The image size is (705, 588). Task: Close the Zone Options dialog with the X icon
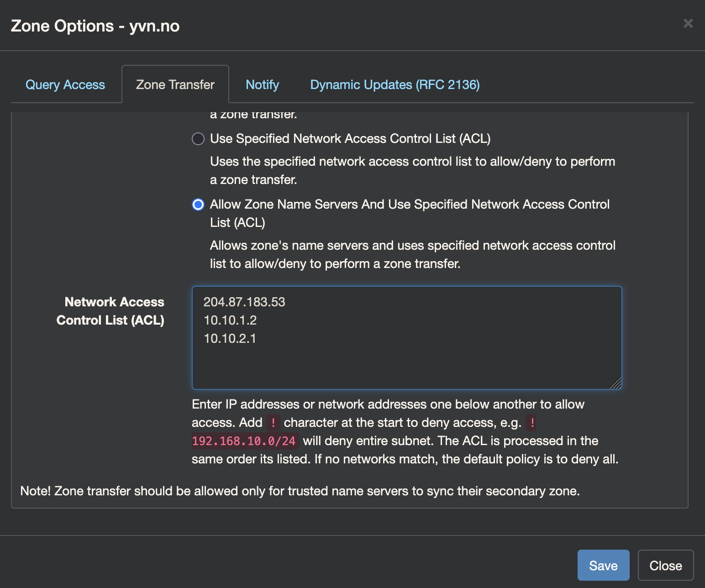(x=689, y=24)
